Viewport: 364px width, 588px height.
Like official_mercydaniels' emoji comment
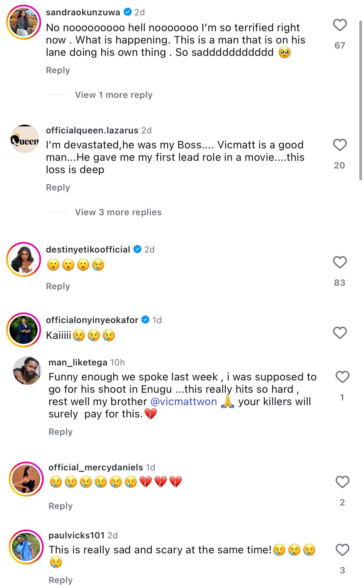coord(342,482)
